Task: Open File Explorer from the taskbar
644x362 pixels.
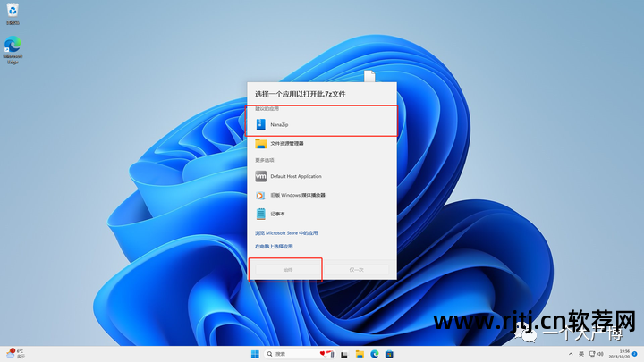Action: 360,354
